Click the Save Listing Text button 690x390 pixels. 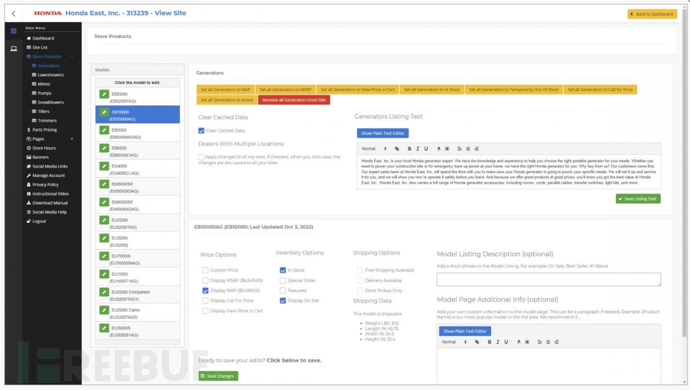pyautogui.click(x=638, y=199)
